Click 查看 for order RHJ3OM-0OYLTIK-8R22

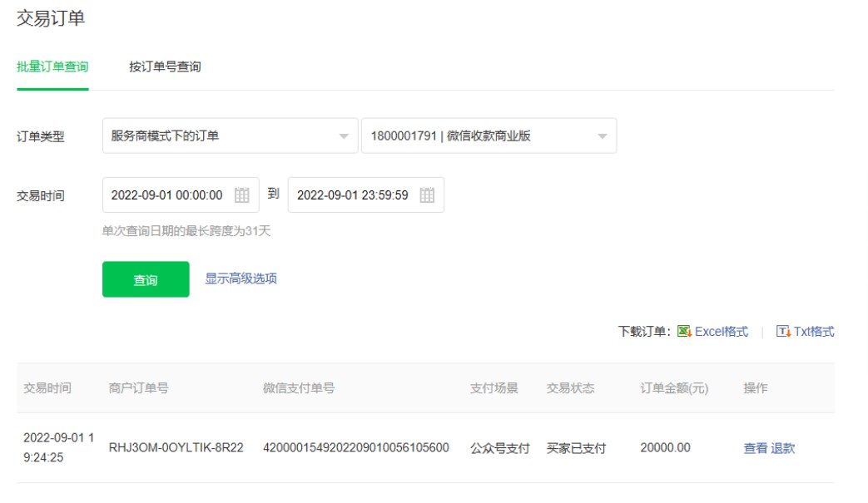pyautogui.click(x=755, y=448)
